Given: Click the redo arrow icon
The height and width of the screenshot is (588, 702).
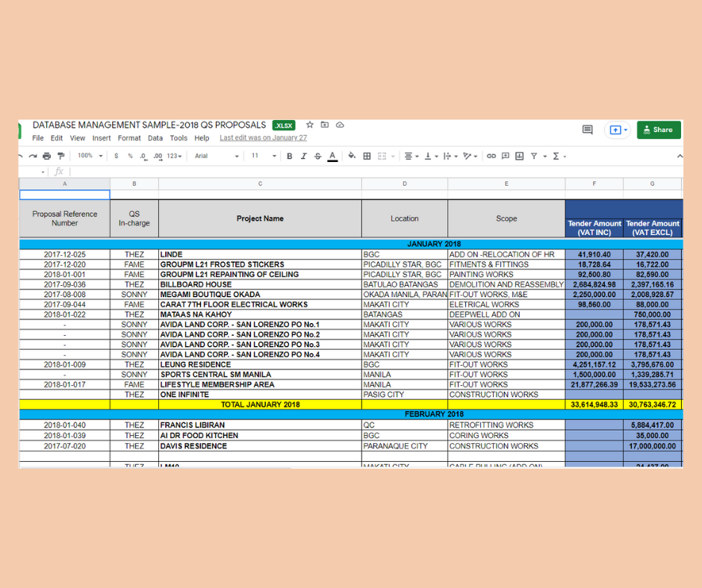Looking at the screenshot, I should pos(33,156).
